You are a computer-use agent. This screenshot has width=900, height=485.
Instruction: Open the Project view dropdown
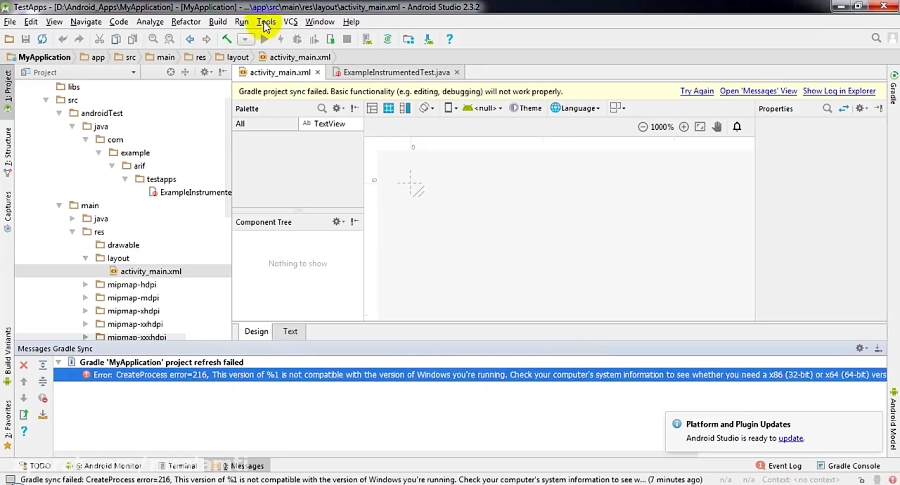coord(79,72)
